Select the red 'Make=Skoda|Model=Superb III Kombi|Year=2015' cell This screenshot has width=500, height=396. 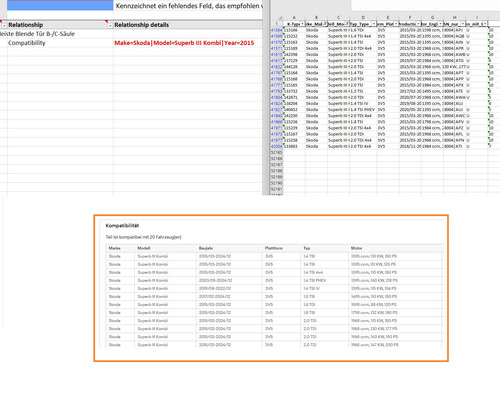[188, 43]
